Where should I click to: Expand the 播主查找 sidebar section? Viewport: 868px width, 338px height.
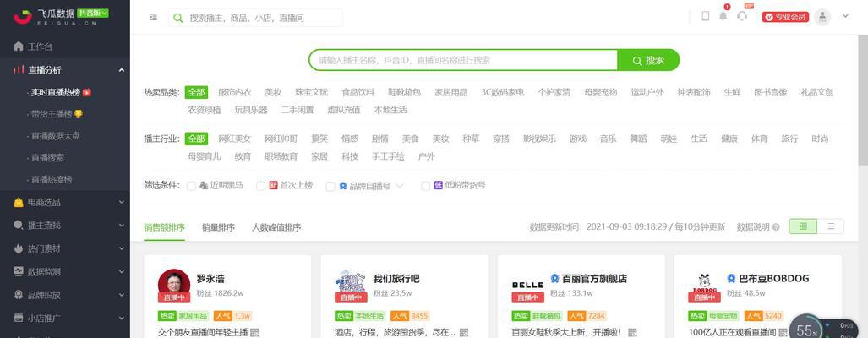click(121, 226)
